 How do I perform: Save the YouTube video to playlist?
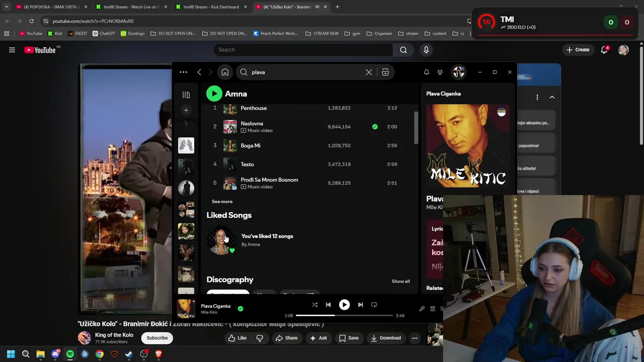[x=348, y=338]
